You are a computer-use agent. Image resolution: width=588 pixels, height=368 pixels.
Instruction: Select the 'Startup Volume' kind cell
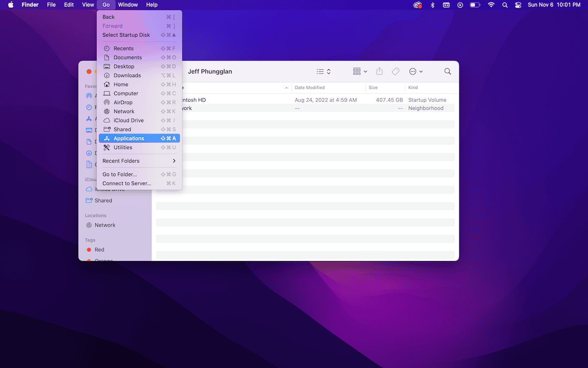pos(427,100)
